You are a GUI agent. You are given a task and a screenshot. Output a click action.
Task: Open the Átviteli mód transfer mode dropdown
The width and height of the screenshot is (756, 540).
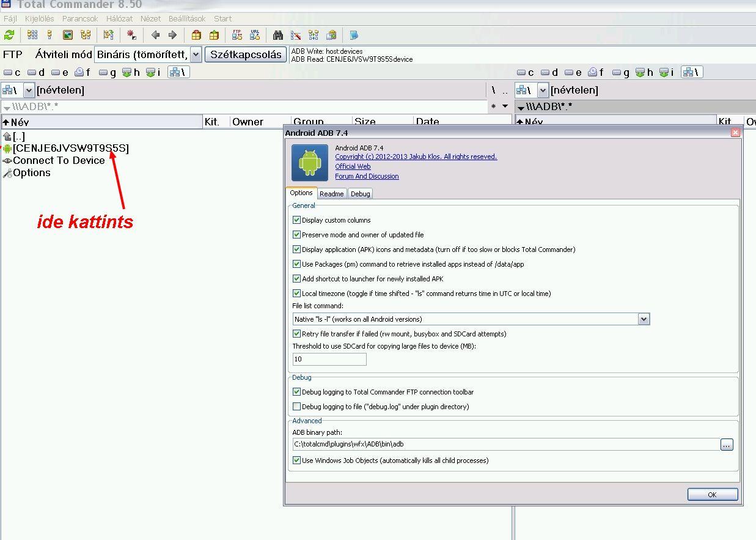[x=196, y=54]
